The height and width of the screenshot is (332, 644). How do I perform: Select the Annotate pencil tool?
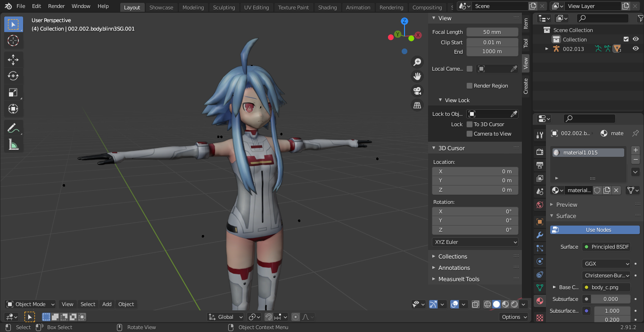click(x=13, y=128)
